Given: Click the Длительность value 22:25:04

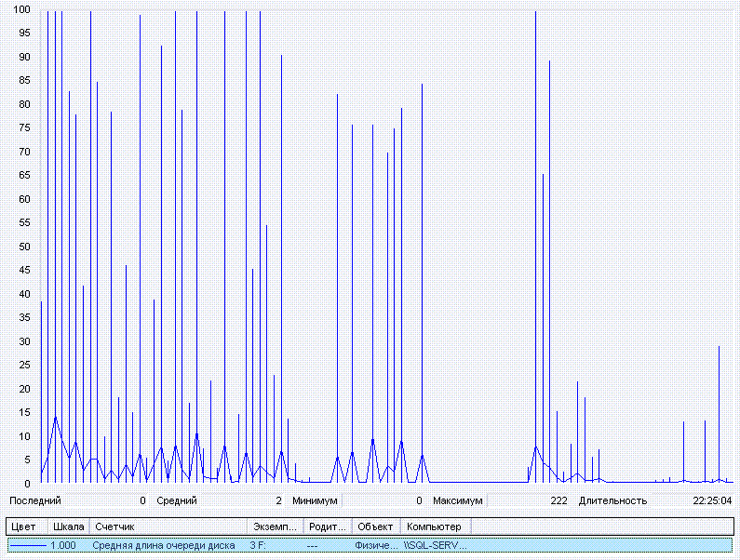Looking at the screenshot, I should pyautogui.click(x=711, y=500).
